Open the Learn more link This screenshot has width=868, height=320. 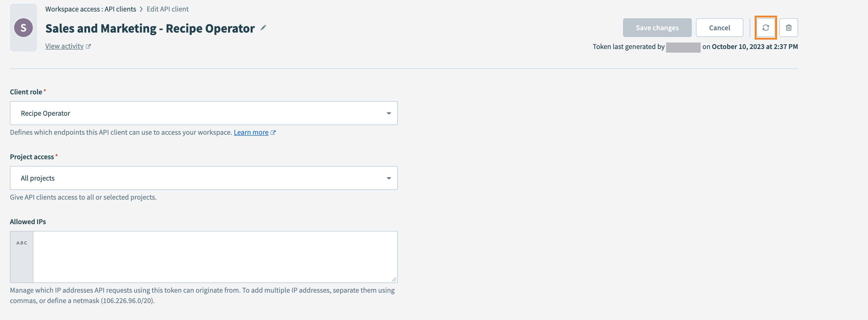click(251, 132)
